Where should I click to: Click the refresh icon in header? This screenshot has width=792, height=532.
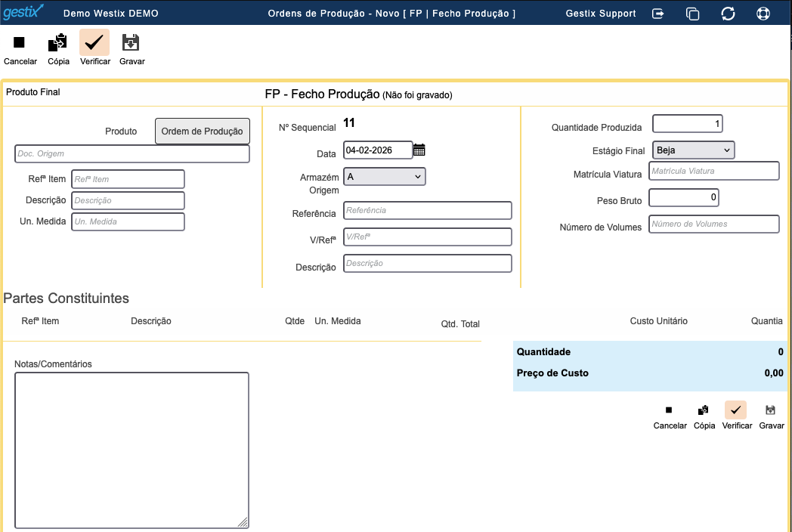click(x=728, y=14)
